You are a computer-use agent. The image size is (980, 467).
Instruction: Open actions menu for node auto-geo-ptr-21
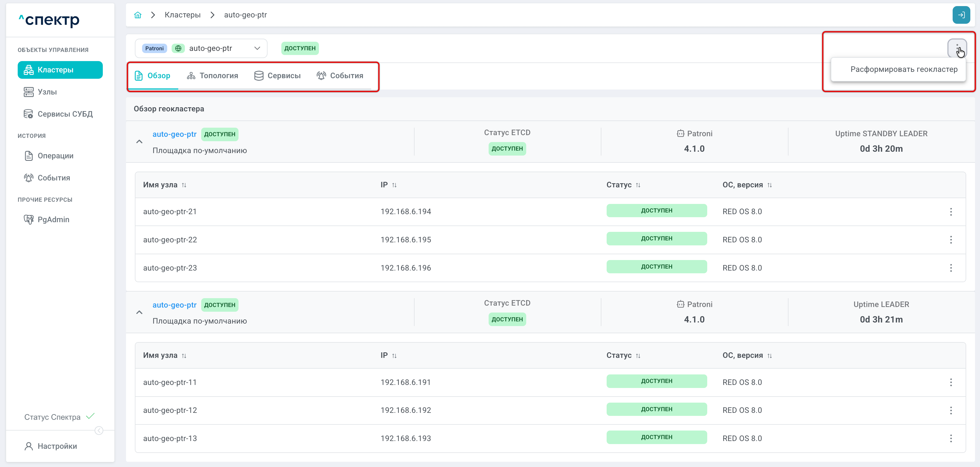[951, 212]
